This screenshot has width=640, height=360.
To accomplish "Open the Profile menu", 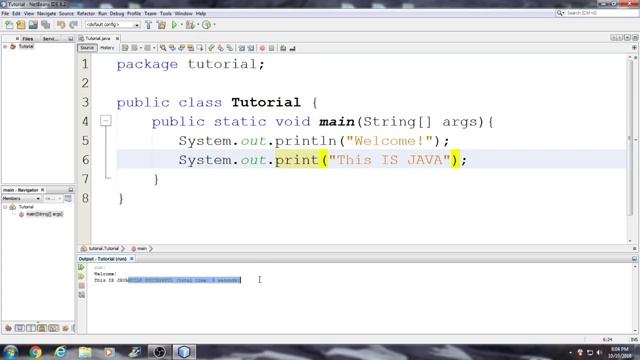I will 133,13.
